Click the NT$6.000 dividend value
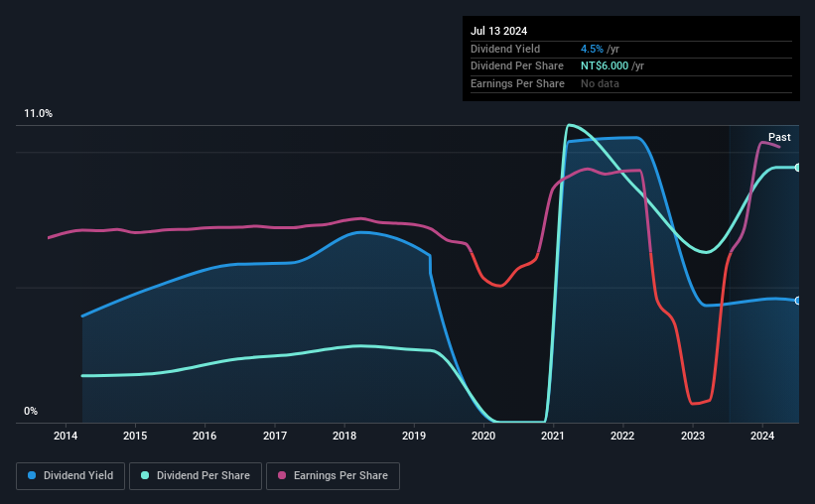The height and width of the screenshot is (504, 815). (605, 66)
